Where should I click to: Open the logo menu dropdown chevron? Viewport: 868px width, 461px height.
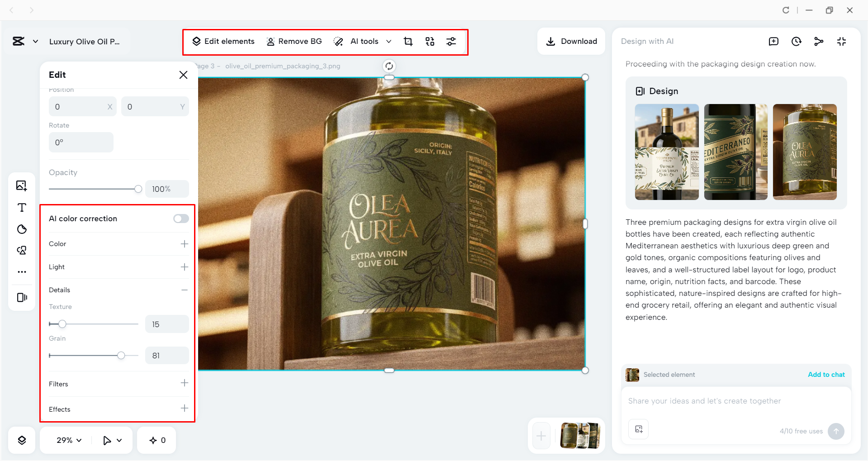tap(35, 42)
